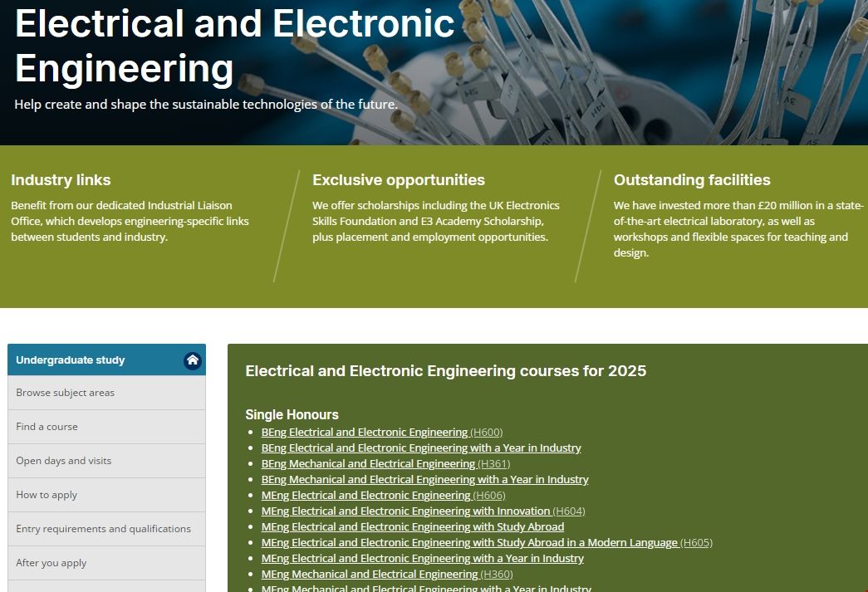Image resolution: width=868 pixels, height=592 pixels.
Task: Select Find a course from the sidebar
Action: coord(45,426)
